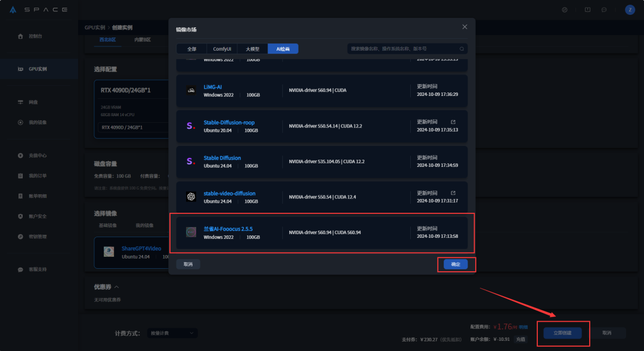
Task: Select stable-video-diffusion image name
Action: click(230, 193)
